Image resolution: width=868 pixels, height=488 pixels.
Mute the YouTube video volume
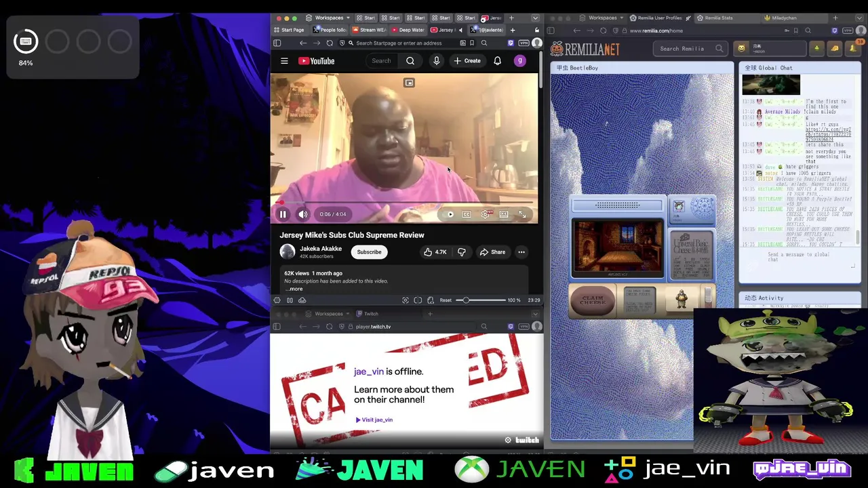(x=303, y=214)
